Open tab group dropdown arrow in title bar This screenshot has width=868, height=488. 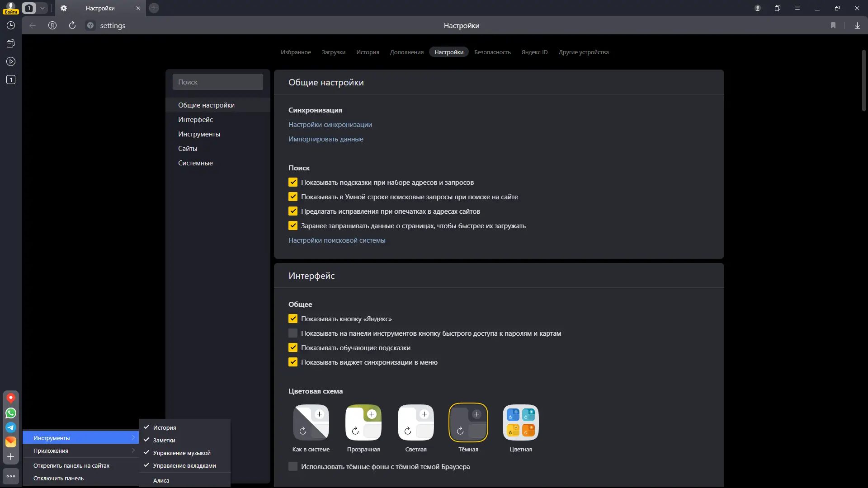(x=42, y=8)
